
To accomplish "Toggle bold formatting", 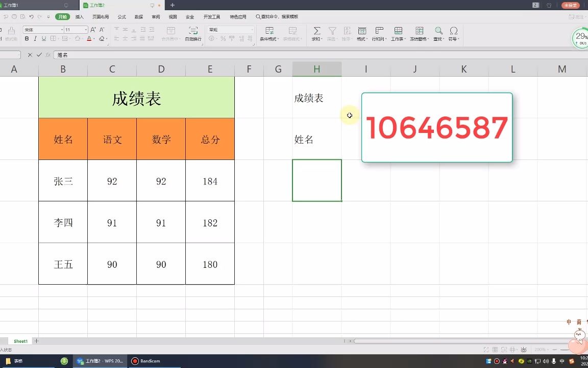I will click(26, 37).
